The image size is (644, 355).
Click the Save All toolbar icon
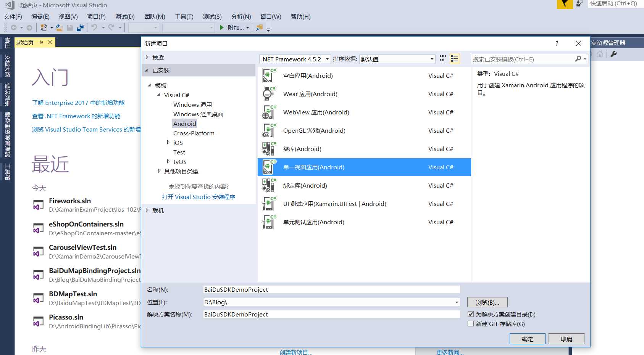pyautogui.click(x=80, y=27)
